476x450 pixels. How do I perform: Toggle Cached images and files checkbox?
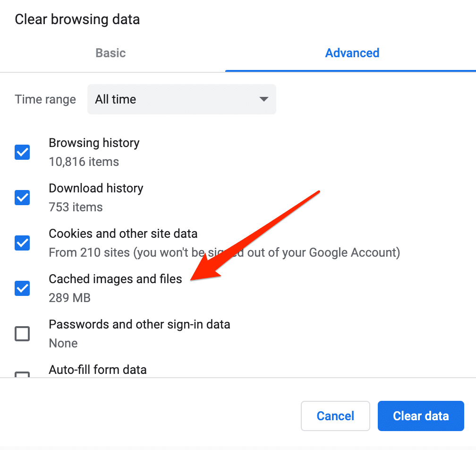coord(22,288)
